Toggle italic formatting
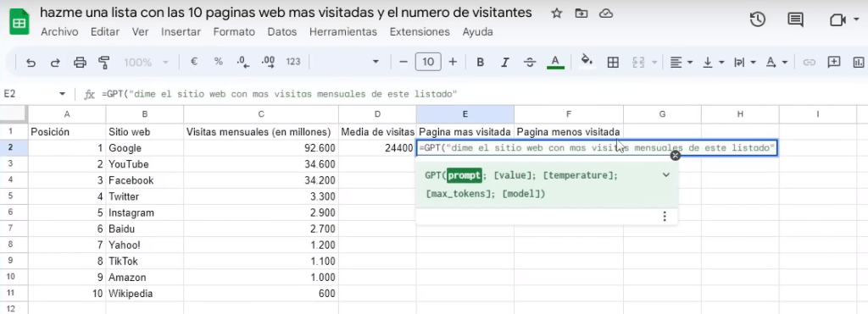 505,63
